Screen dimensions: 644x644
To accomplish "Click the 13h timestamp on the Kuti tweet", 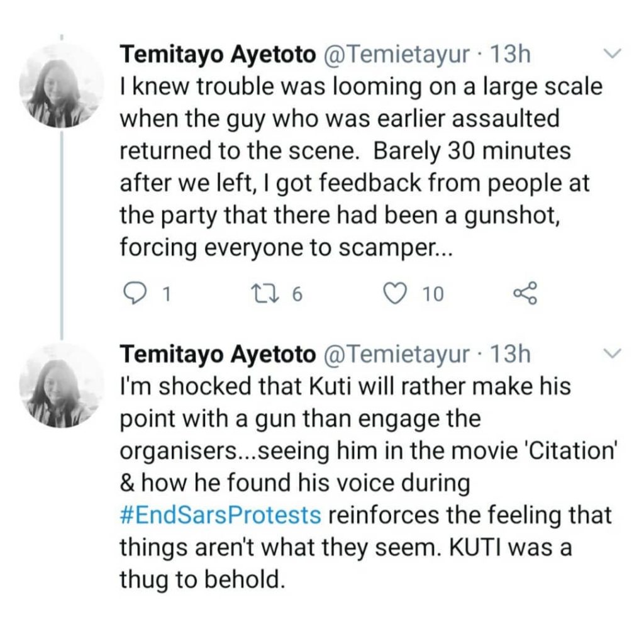I will 509,355.
